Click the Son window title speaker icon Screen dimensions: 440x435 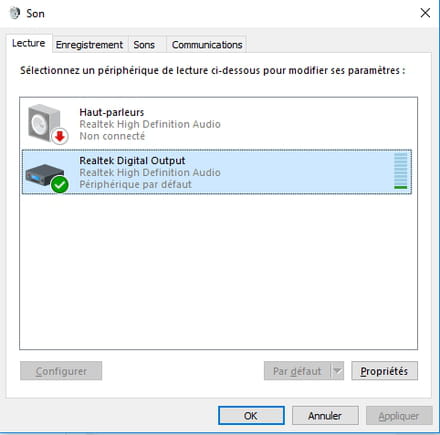[x=15, y=13]
